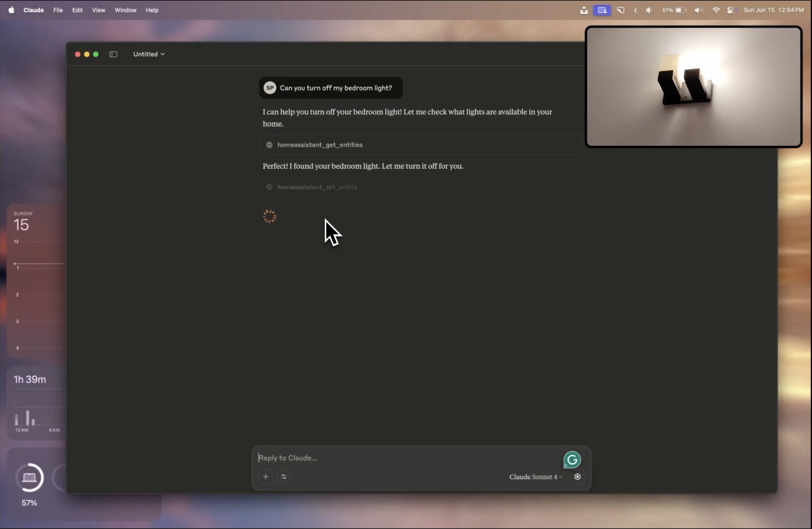812x529 pixels.
Task: Open the File menu
Action: [58, 10]
